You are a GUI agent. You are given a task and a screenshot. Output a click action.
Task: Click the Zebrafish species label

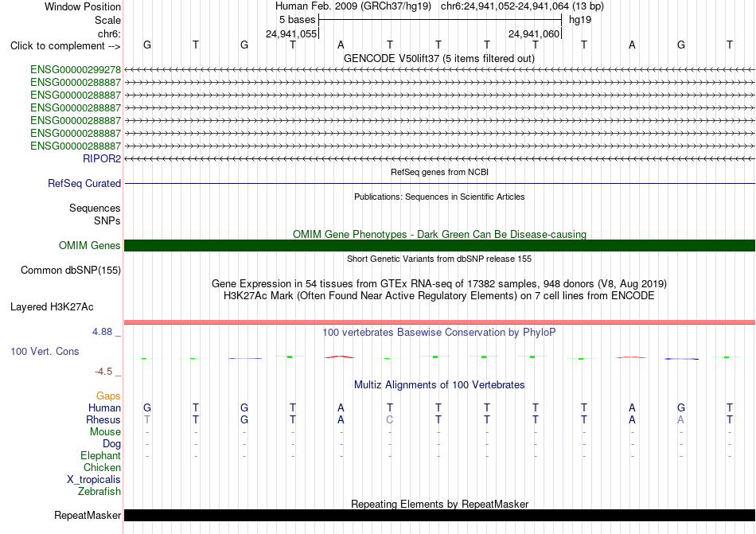99,492
